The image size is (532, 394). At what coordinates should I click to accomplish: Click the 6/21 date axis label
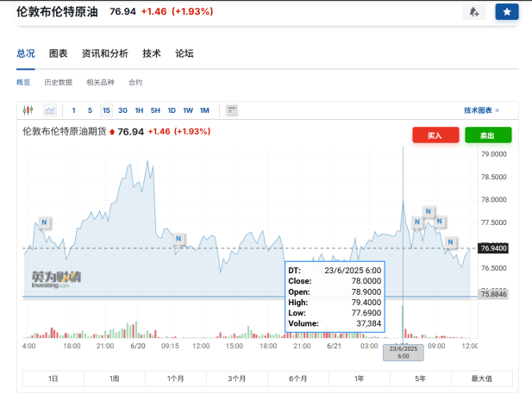pyautogui.click(x=334, y=346)
